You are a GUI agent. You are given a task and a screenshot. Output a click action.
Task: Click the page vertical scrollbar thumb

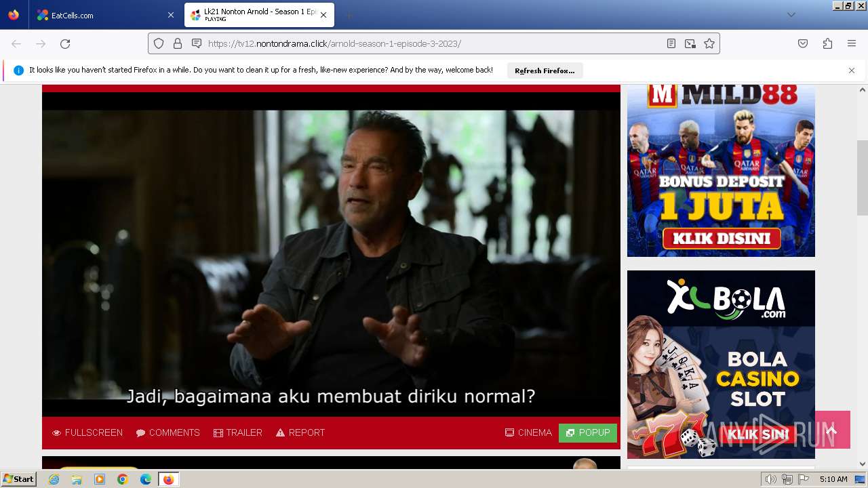(x=863, y=177)
